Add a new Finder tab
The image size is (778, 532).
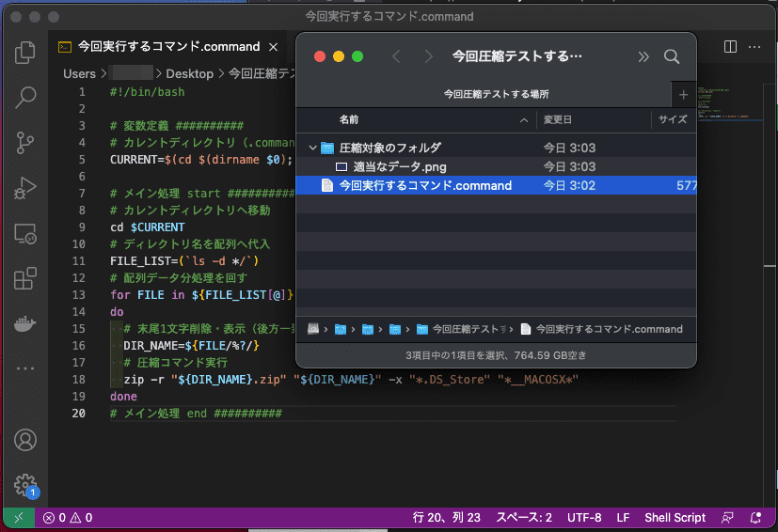(x=683, y=95)
